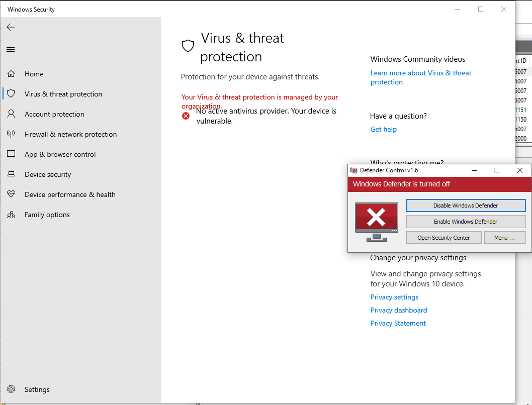
Task: Minimize the Windows Security window
Action: (458, 9)
